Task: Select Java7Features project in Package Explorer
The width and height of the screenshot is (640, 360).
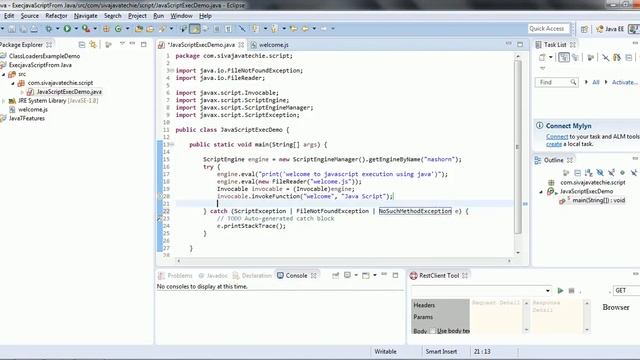Action: coord(27,118)
